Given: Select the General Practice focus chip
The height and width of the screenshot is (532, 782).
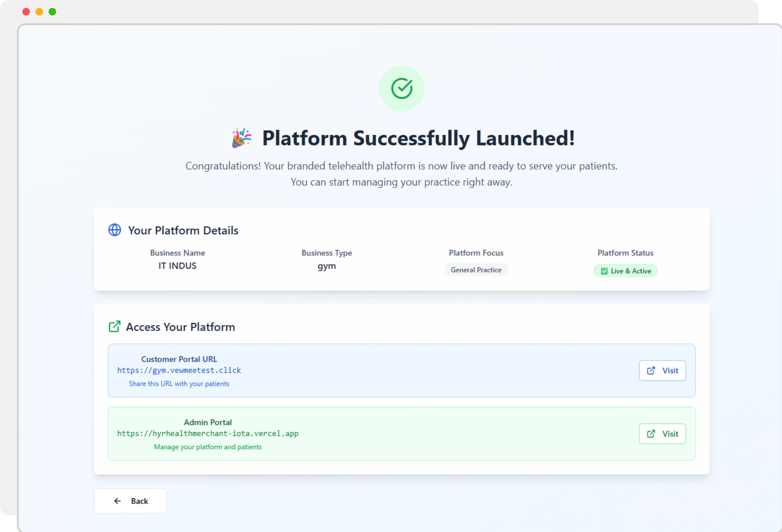Looking at the screenshot, I should coord(476,270).
